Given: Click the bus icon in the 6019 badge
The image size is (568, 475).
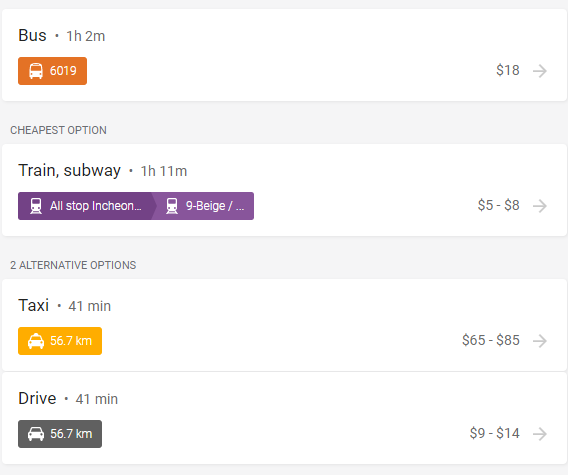Looking at the screenshot, I should (x=36, y=71).
